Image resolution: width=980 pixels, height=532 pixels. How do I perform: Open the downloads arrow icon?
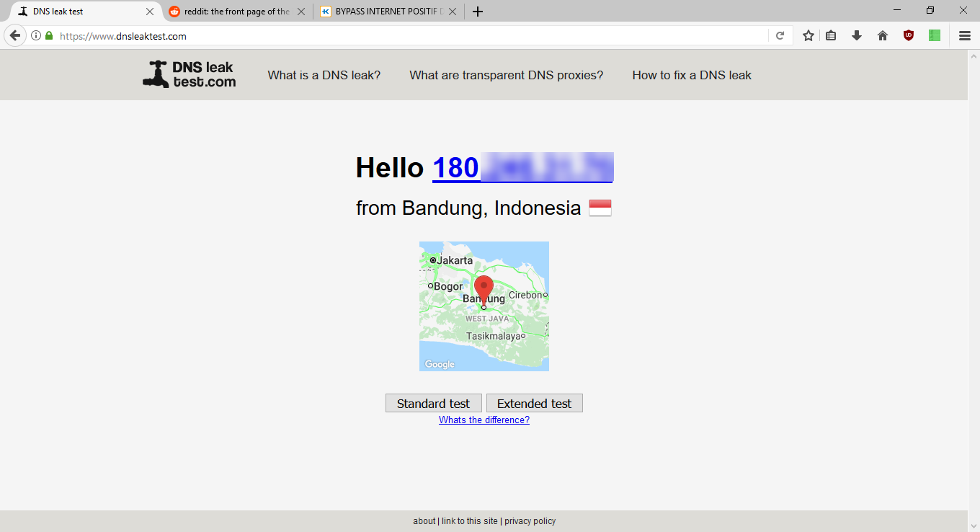pyautogui.click(x=857, y=35)
